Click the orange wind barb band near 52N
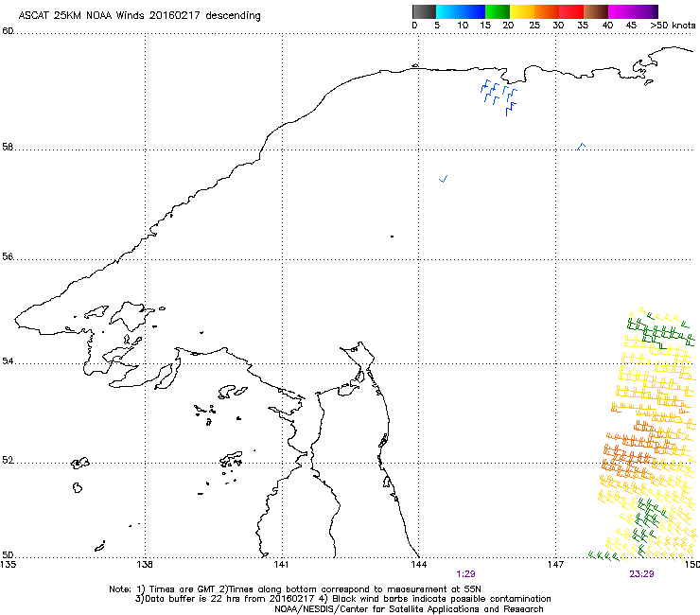Image resolution: width=700 pixels, height=615 pixels. [x=629, y=456]
